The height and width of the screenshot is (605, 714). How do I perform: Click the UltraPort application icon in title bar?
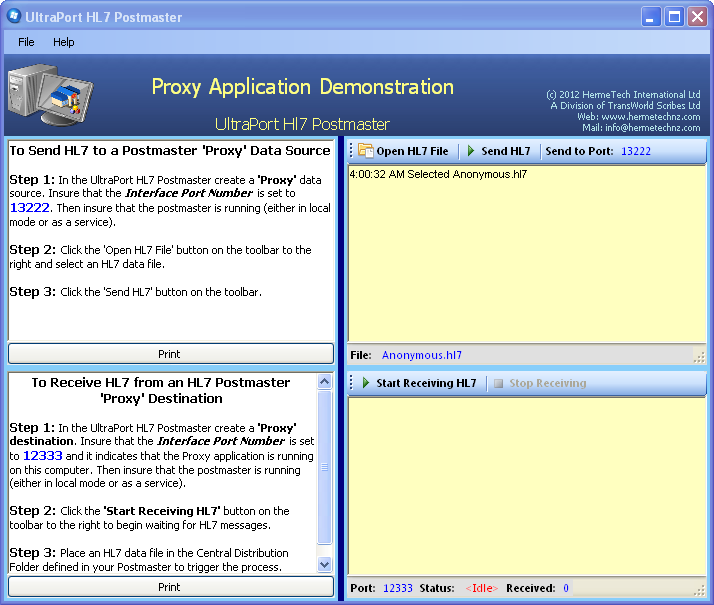14,17
